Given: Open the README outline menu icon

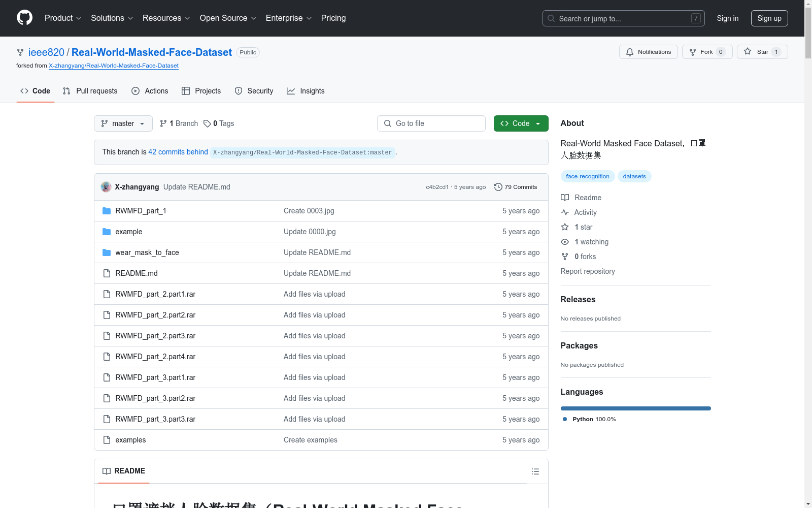Looking at the screenshot, I should click(x=535, y=471).
